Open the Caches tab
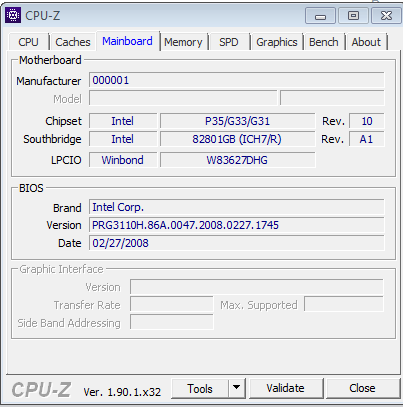 tap(73, 42)
